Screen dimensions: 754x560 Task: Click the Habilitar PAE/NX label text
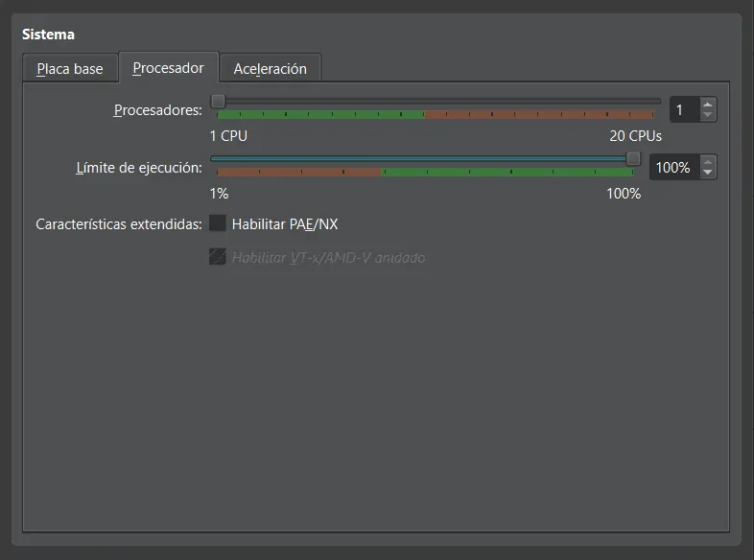click(x=285, y=224)
